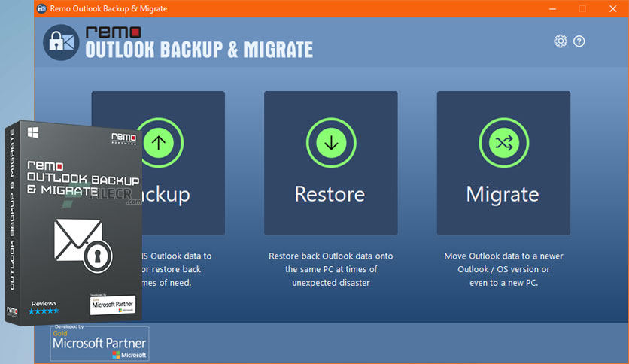
Task: Click the Remo padlock logo in header
Action: click(x=62, y=44)
